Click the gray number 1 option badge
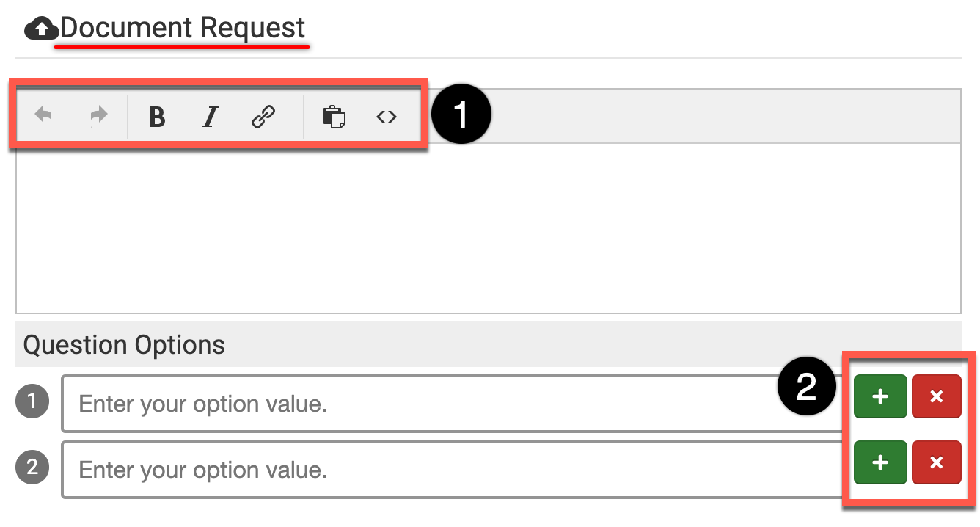980x527 pixels. click(x=32, y=401)
